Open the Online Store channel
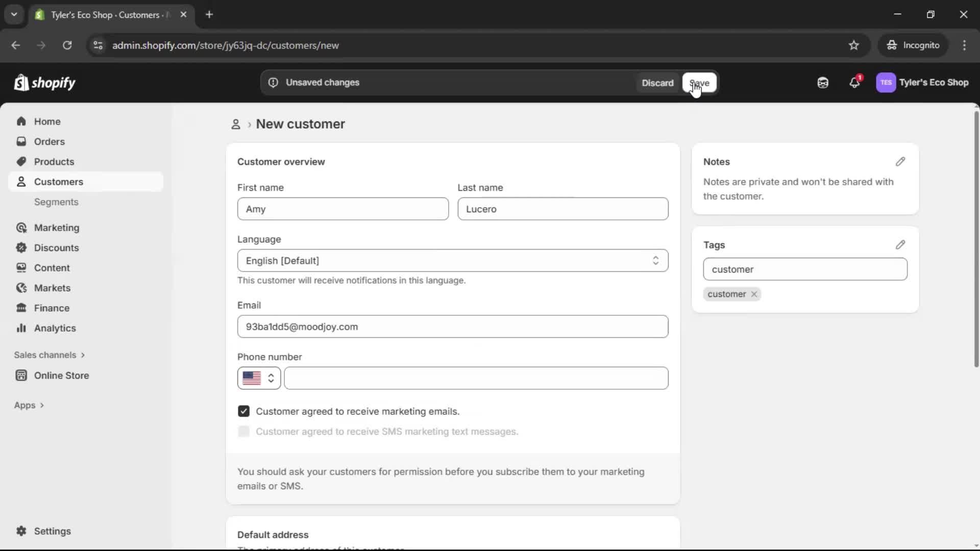Viewport: 980px width, 551px height. (60, 375)
